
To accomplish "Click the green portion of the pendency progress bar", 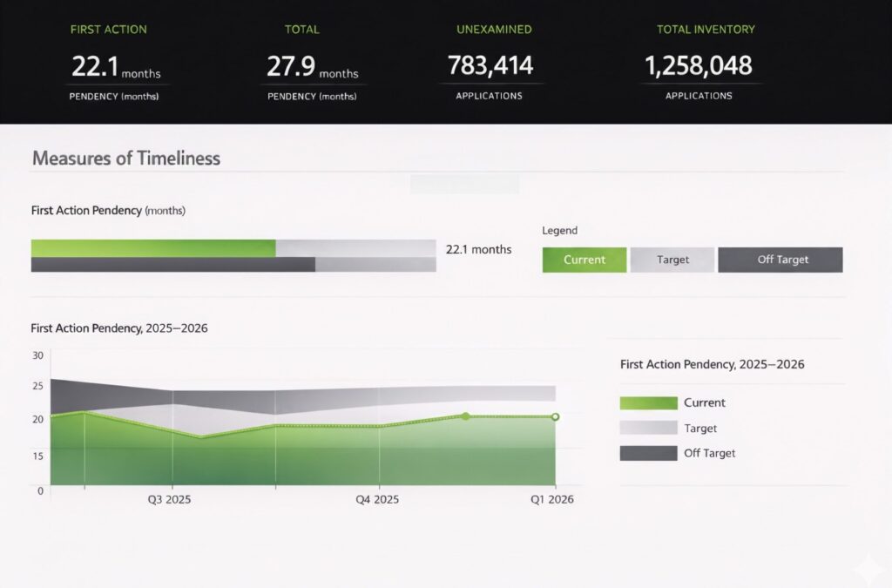I will [x=152, y=248].
